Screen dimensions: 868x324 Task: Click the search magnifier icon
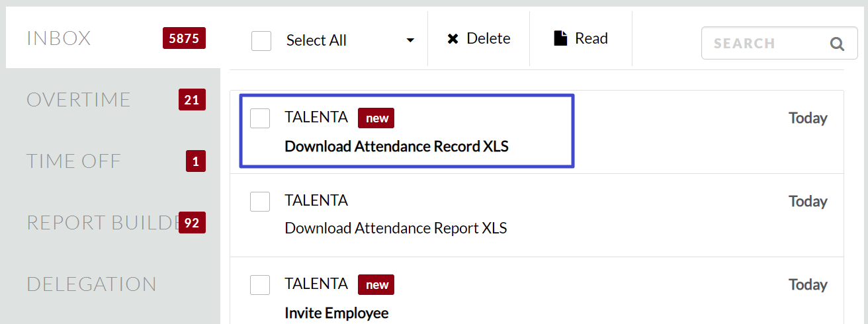coord(837,44)
